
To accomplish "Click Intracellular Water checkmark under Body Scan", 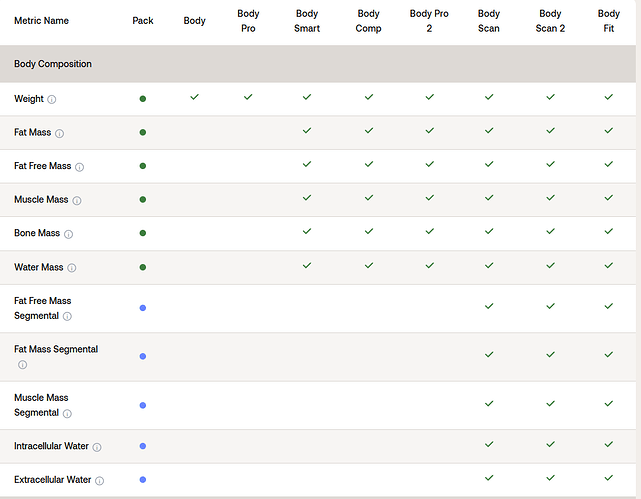I will pos(489,444).
